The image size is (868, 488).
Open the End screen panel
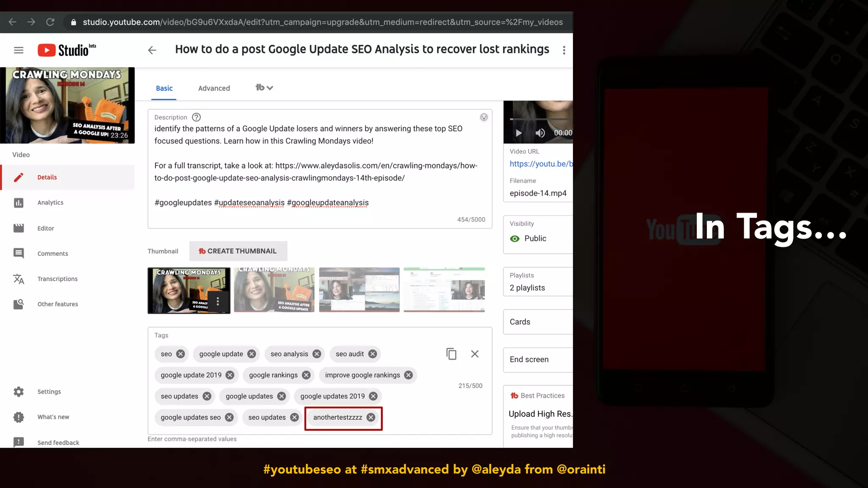click(x=538, y=360)
